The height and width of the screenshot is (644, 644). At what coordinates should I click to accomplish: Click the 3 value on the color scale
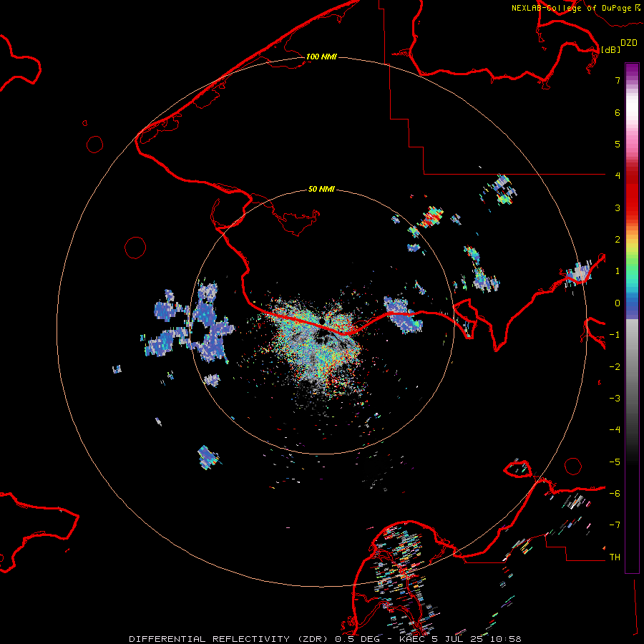coord(618,208)
